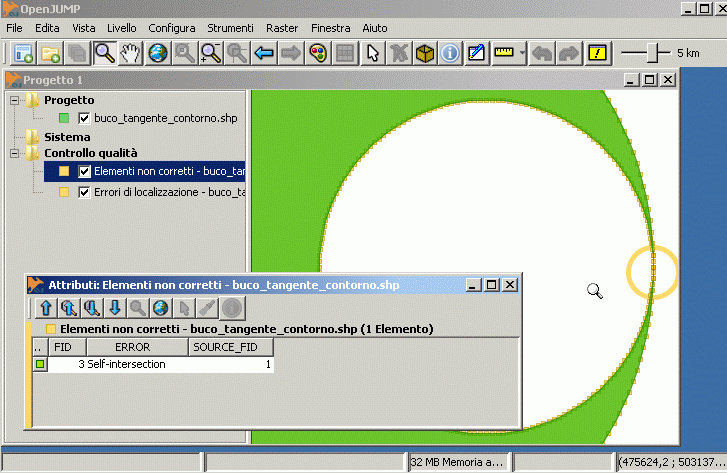This screenshot has height=473, width=727.
Task: Open the Strumenti menu
Action: (x=230, y=28)
